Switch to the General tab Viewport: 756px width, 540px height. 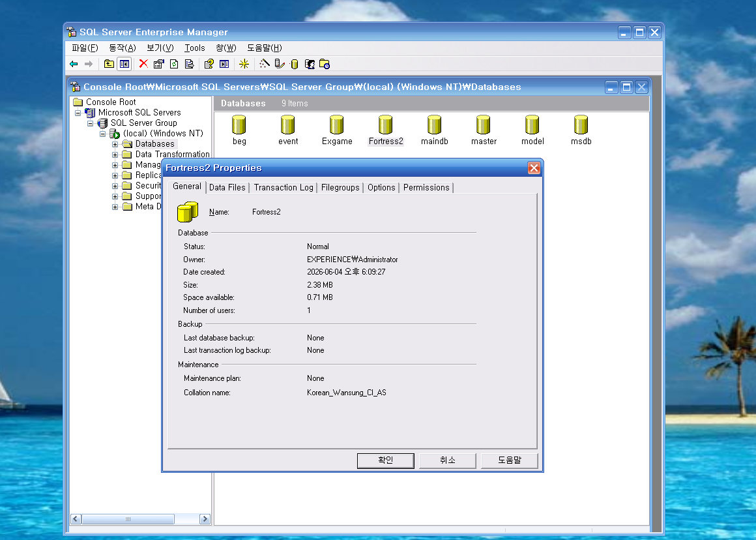(187, 187)
